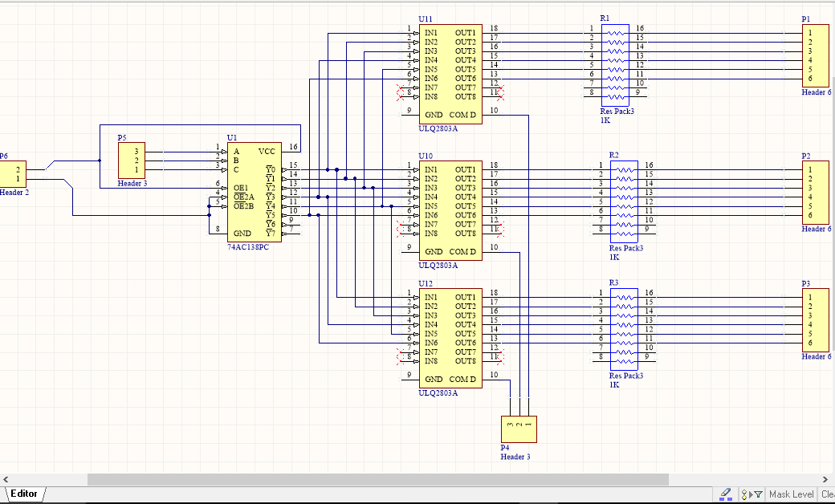Image resolution: width=835 pixels, height=504 pixels.
Task: Click the Clear button at bottom right
Action: point(827,494)
